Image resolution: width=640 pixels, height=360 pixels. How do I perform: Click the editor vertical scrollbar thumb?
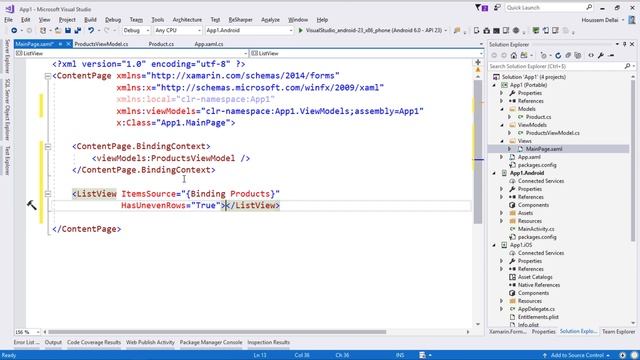pos(478,152)
